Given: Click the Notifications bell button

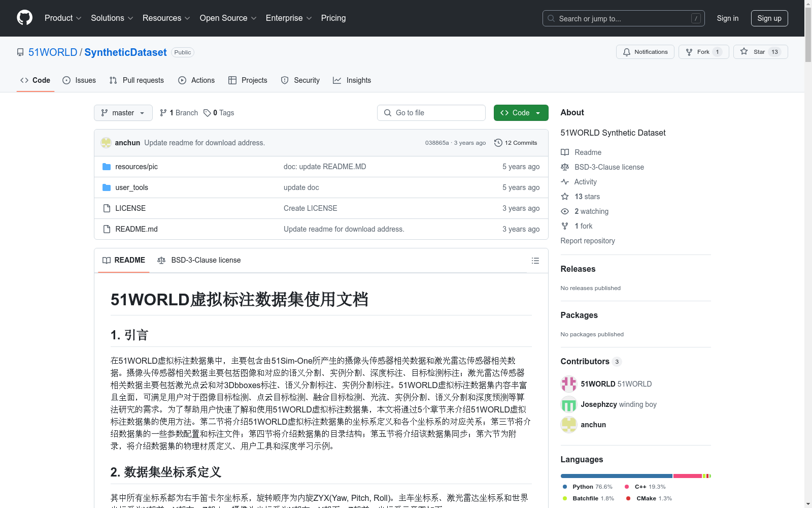Looking at the screenshot, I should coord(645,52).
